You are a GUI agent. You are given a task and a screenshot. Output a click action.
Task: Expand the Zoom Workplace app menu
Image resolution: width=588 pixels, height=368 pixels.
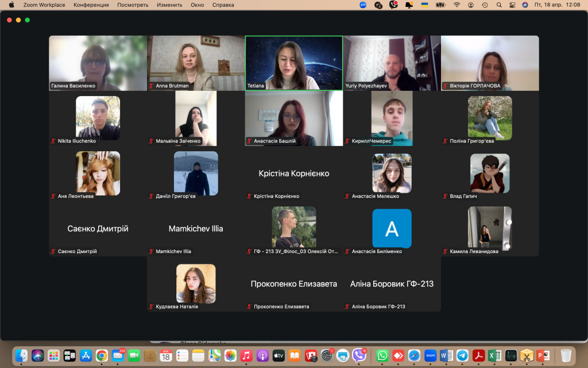[x=44, y=5]
